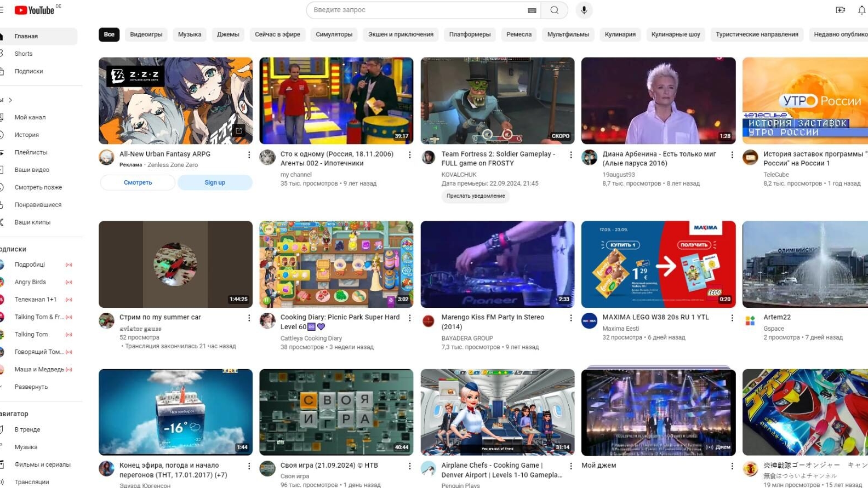Open the Маша и Медведь subscription

tap(39, 370)
